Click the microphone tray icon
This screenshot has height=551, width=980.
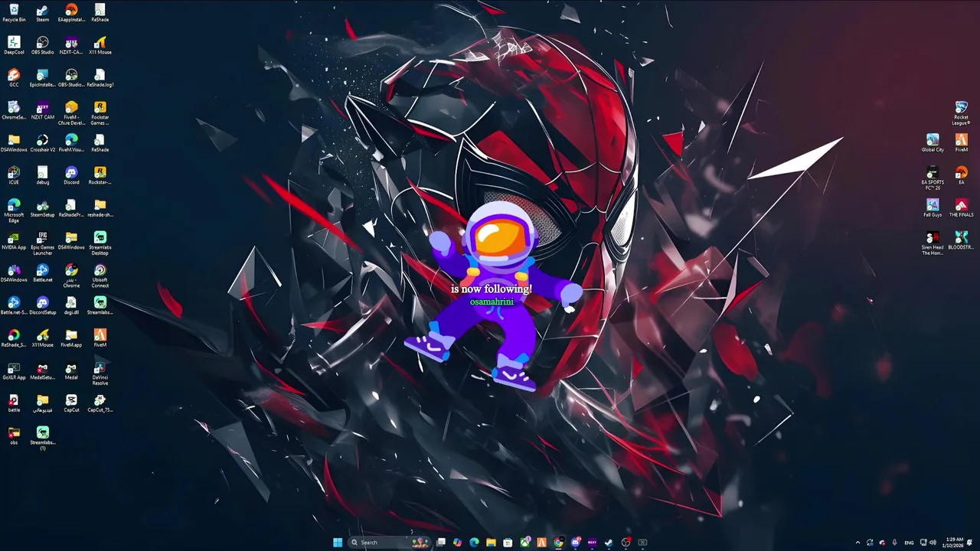pos(894,543)
